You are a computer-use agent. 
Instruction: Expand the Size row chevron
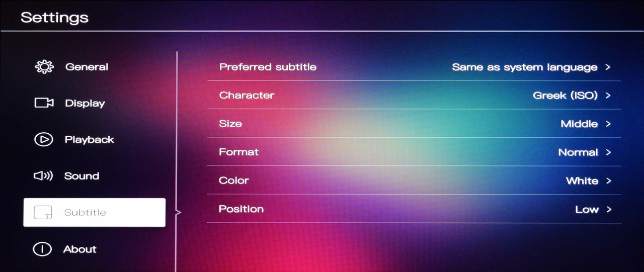point(608,124)
